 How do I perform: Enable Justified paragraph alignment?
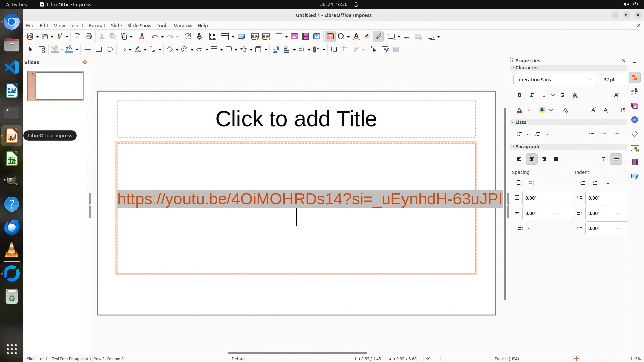pyautogui.click(x=556, y=159)
